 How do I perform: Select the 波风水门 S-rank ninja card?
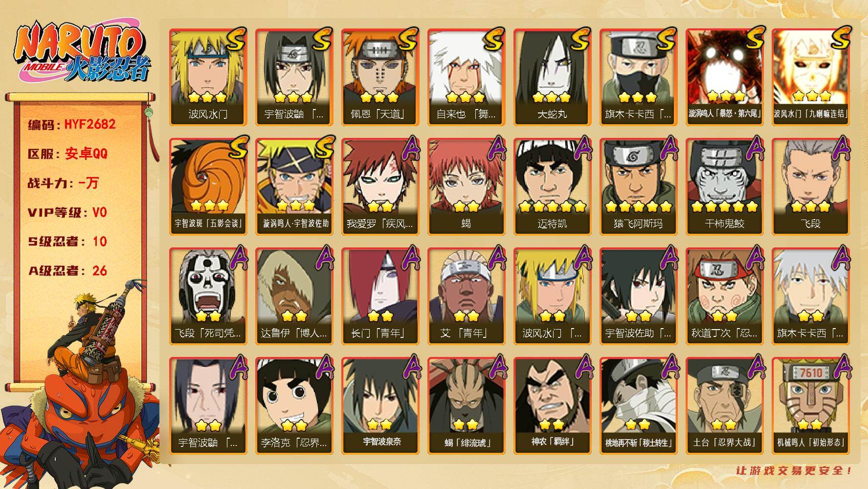208,77
